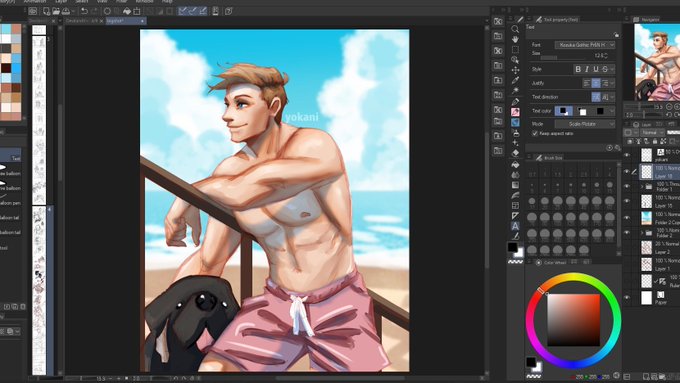This screenshot has width=680, height=383.
Task: Select the Pen tool in tool palette
Action: pyautogui.click(x=515, y=102)
